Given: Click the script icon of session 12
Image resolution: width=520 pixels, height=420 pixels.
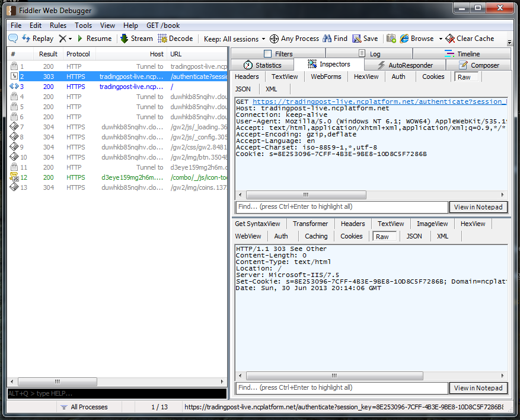Looking at the screenshot, I should point(14,177).
